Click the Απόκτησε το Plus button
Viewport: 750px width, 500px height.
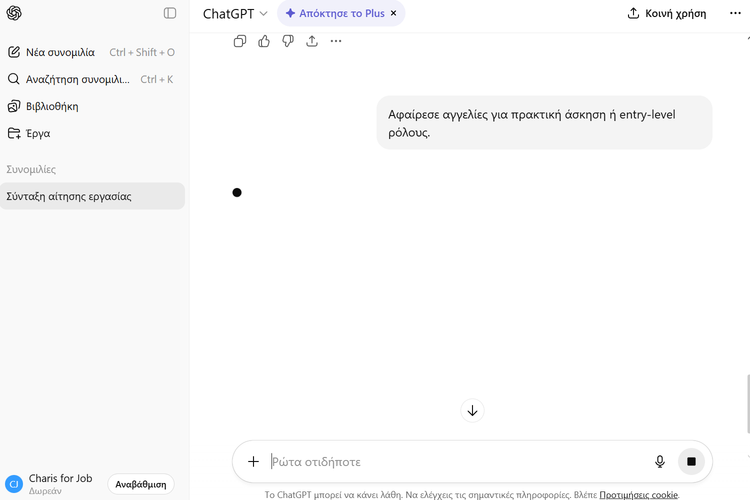[x=334, y=14]
